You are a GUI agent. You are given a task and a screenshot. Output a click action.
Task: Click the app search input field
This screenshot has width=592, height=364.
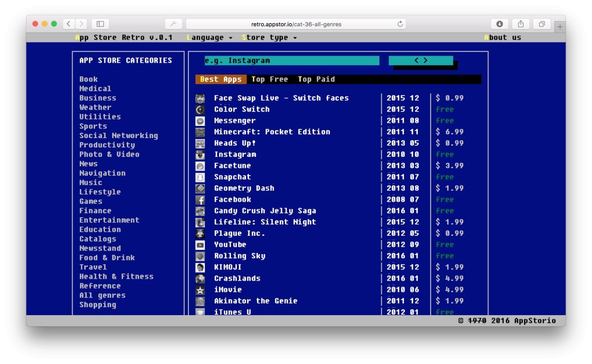pos(292,61)
